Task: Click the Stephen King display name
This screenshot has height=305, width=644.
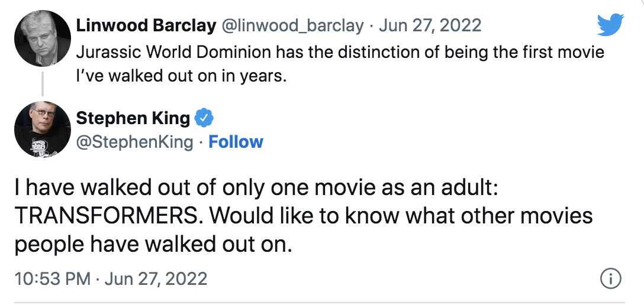Action: tap(133, 118)
